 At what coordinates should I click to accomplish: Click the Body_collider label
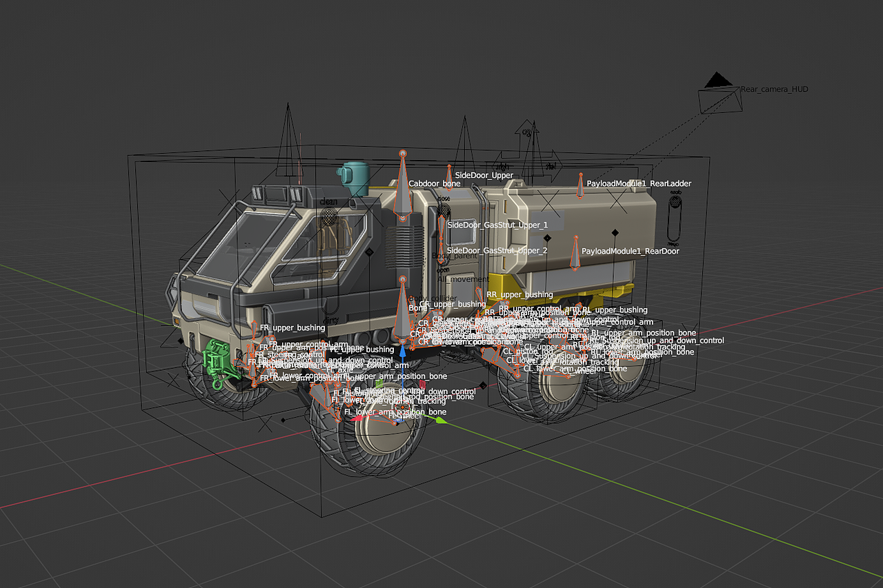433,298
